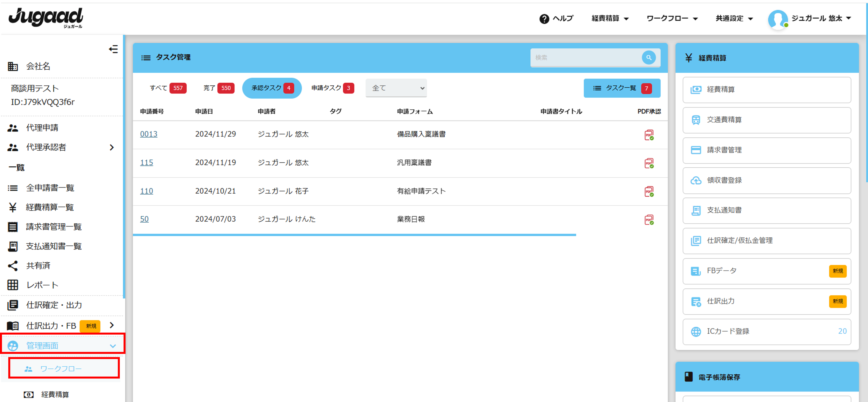
Task: Click the 領収書登録 cloud upload icon
Action: [696, 180]
